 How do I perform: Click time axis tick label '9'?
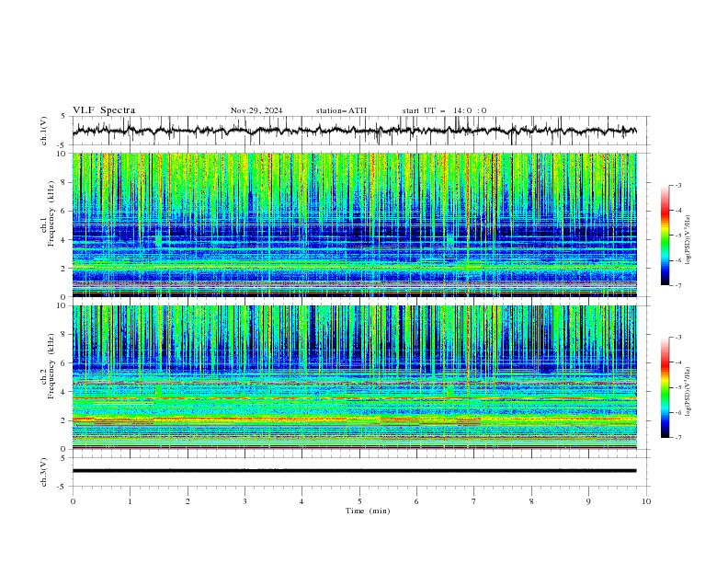click(588, 501)
